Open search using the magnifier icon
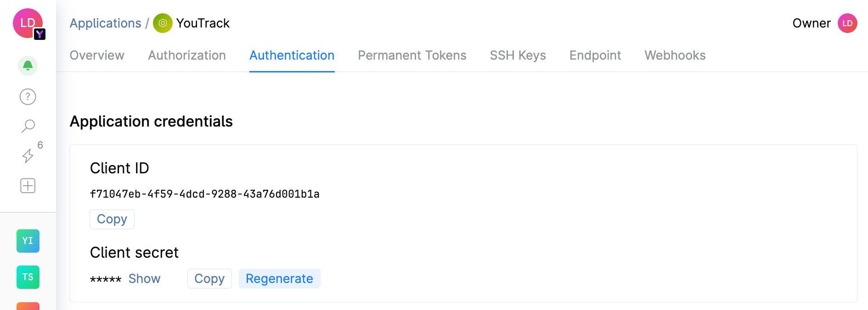Screen dimensions: 868x310 tap(28, 125)
